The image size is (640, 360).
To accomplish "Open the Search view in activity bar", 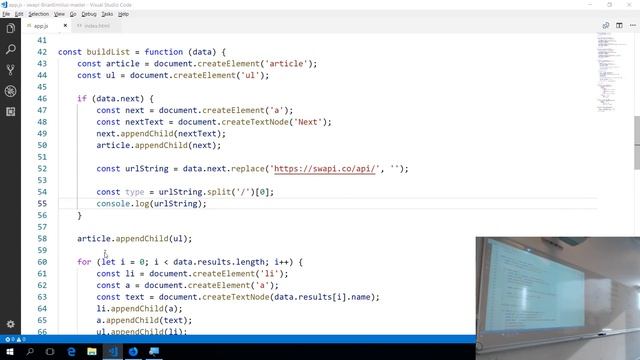I will (11, 49).
